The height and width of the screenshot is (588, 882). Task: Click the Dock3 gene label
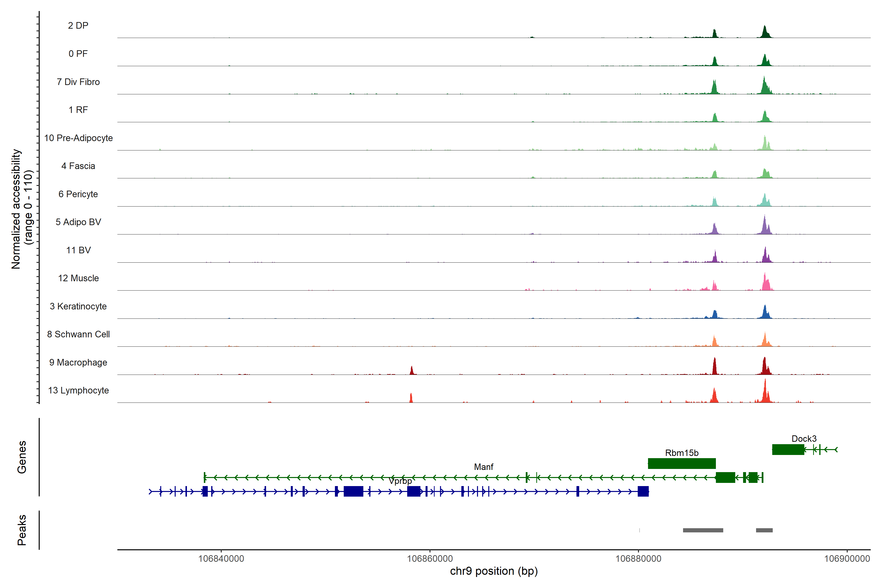pyautogui.click(x=804, y=438)
